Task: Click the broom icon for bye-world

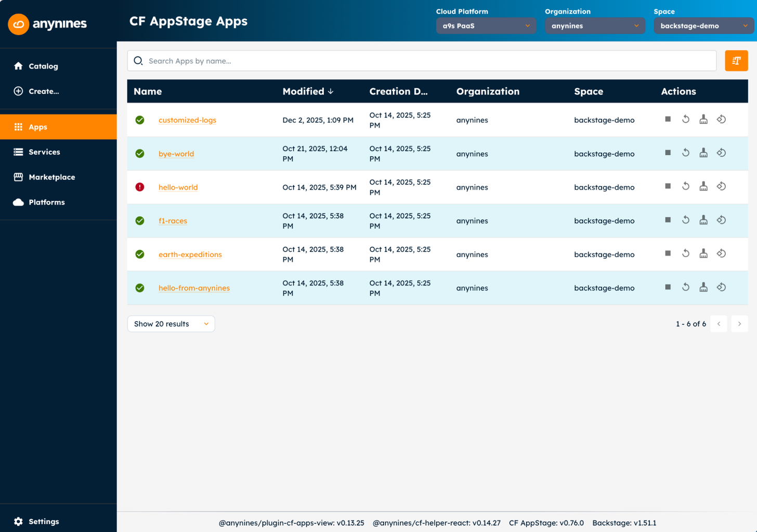Action: [703, 153]
